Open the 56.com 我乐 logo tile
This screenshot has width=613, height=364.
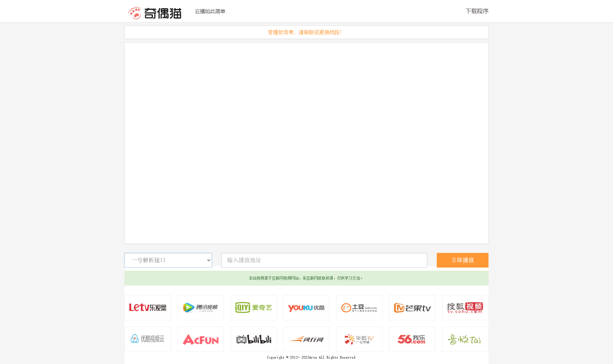(x=412, y=339)
